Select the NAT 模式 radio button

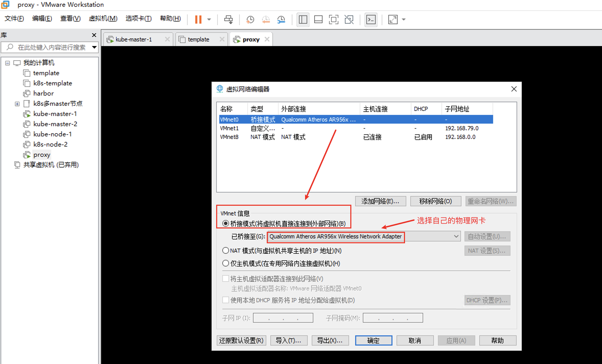pos(225,251)
